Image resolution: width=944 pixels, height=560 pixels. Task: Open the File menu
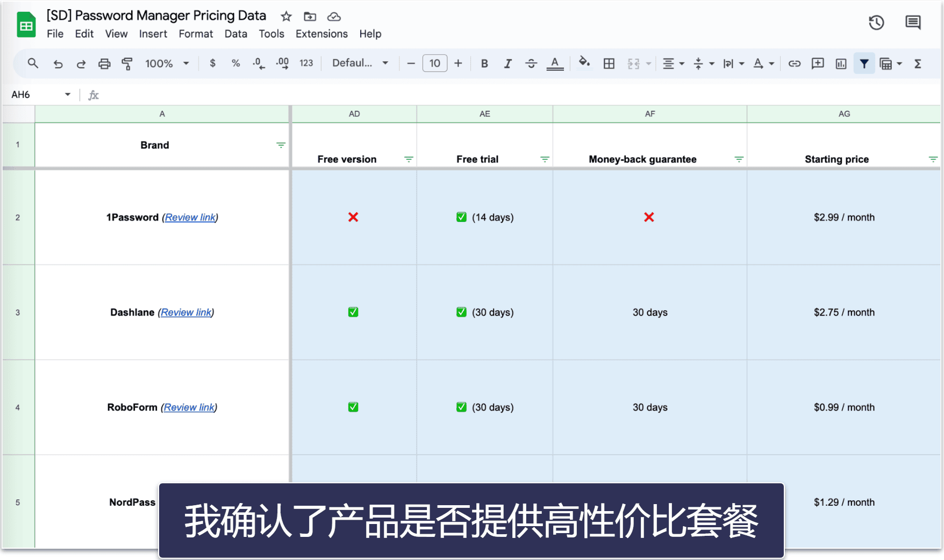(x=55, y=34)
